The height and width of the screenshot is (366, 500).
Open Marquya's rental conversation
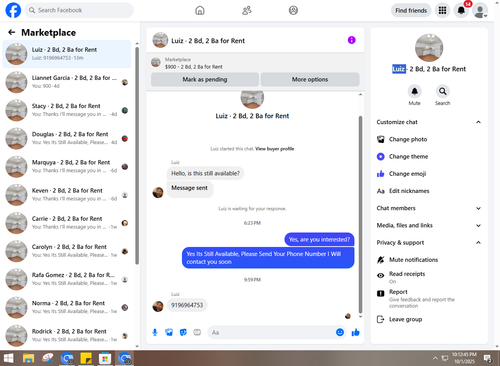[x=67, y=166]
